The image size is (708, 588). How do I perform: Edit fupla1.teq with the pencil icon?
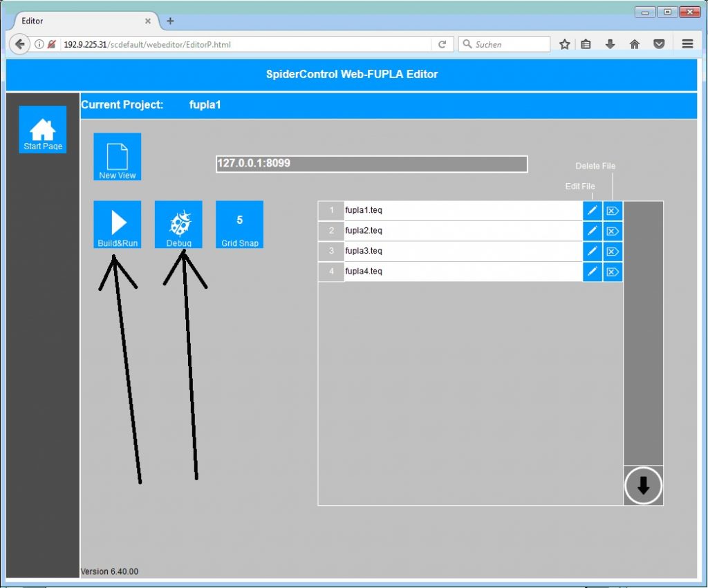point(592,210)
